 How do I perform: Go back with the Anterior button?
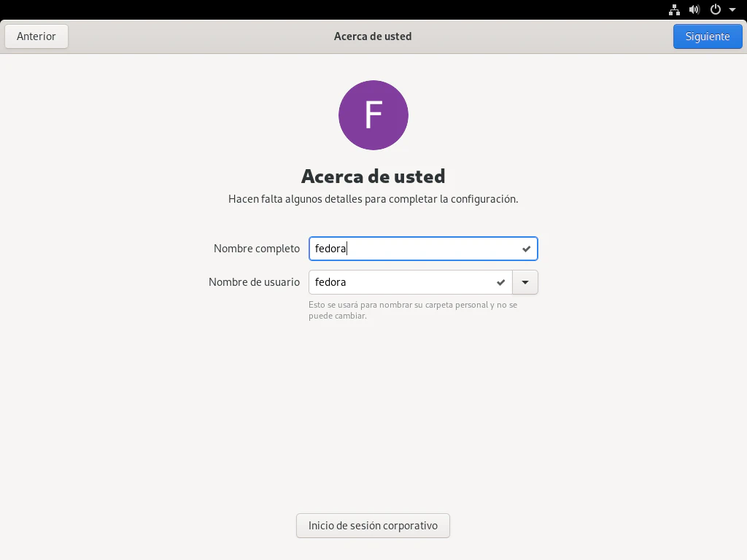coord(36,36)
